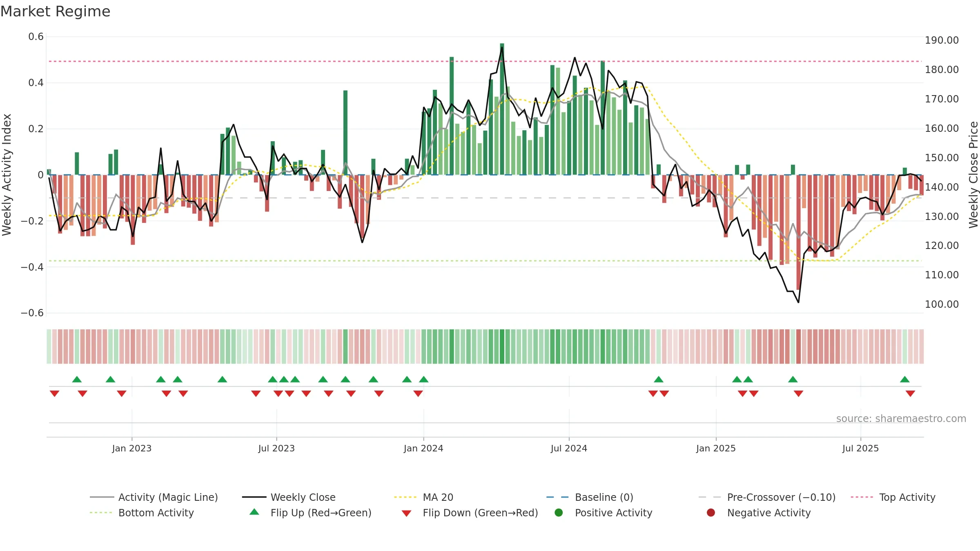
Task: Click the 0 activity tick label
Action: tap(40, 175)
